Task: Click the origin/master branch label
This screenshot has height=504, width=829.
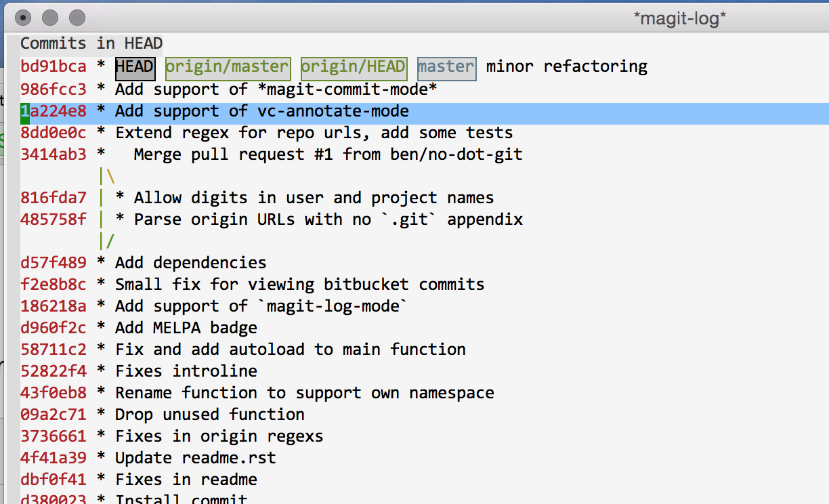Action: (228, 67)
